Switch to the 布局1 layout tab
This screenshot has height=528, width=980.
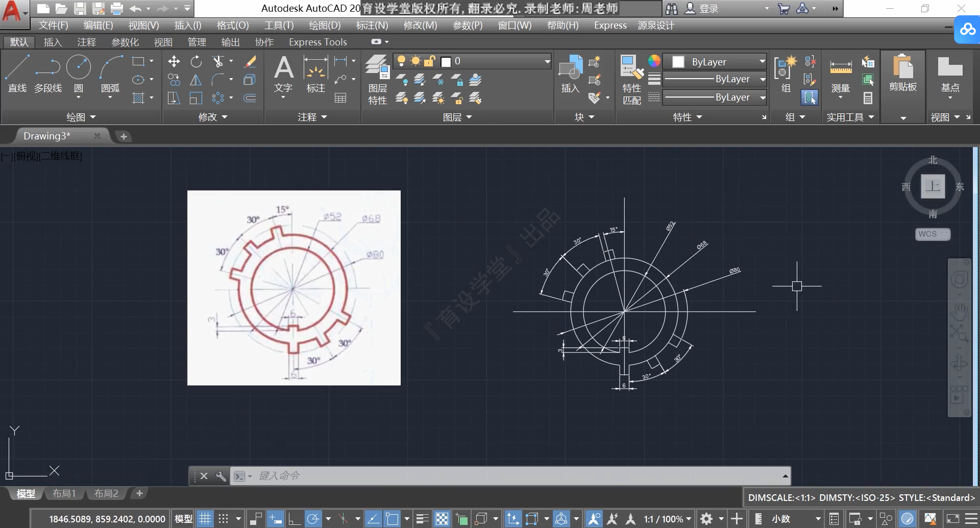tap(64, 493)
